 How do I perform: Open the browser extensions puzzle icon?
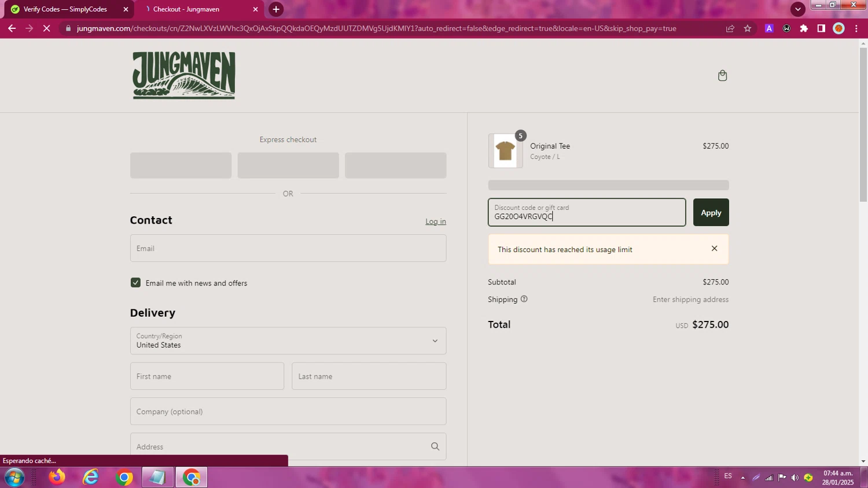[804, 28]
